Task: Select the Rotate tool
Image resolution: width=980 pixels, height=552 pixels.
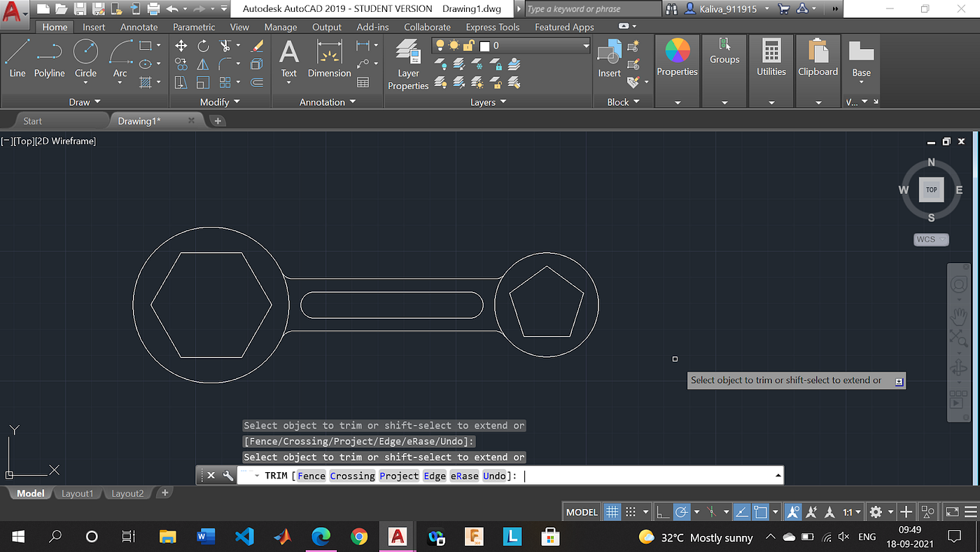Action: 203,45
